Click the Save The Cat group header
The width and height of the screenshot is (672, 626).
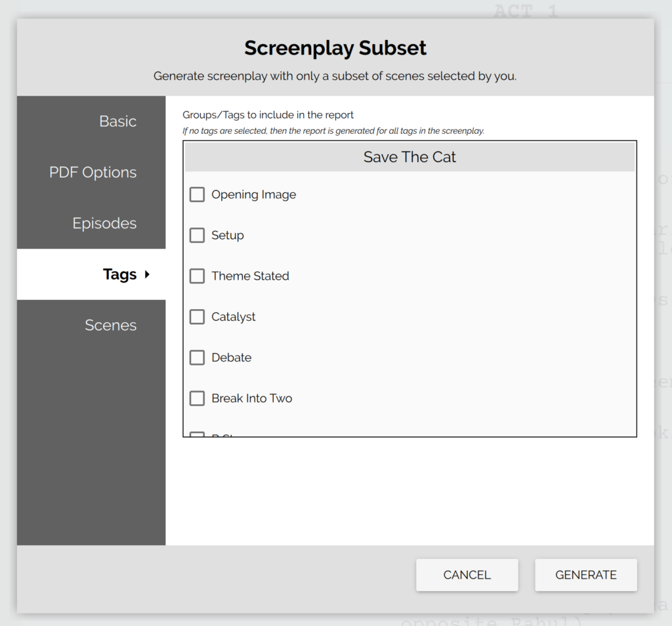(409, 157)
